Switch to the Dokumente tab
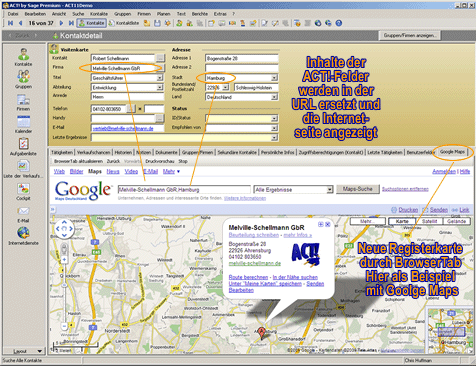 tap(166, 152)
